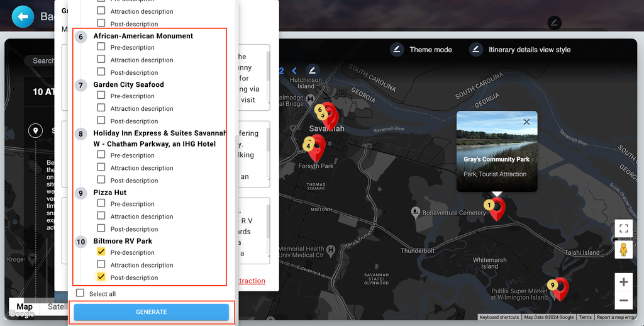Click the red underlined attraction link
The image size is (644, 326).
pos(252,281)
